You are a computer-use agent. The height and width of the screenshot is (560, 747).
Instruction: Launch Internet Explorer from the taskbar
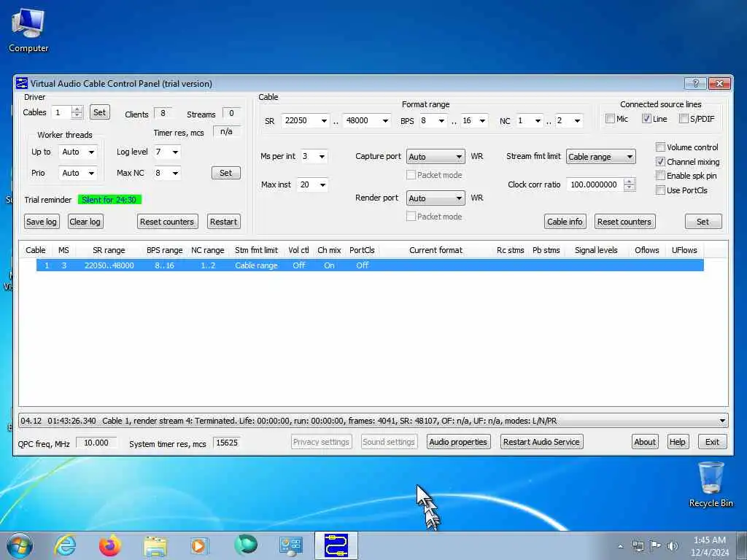coord(65,545)
